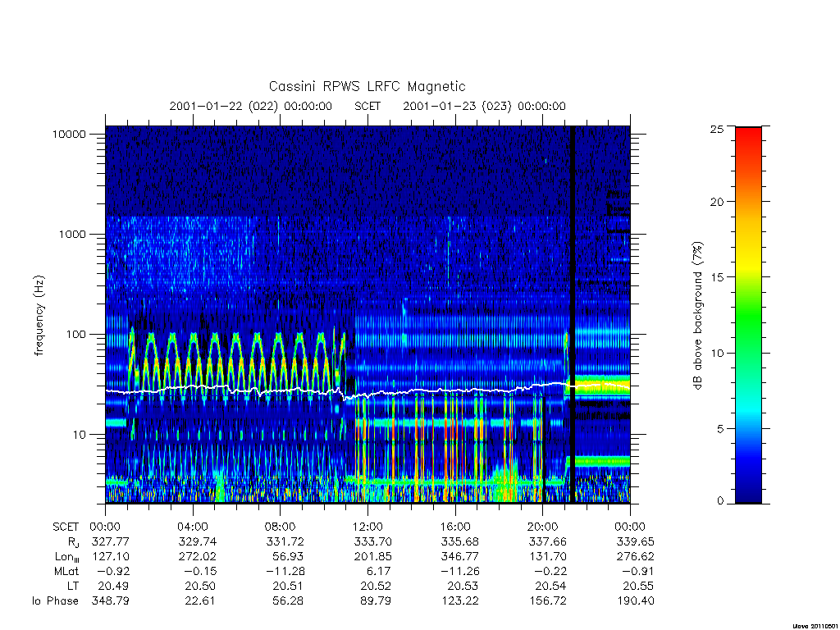This screenshot has height=630, width=840.
Task: Select MLat value -0.15
Action: [x=200, y=572]
